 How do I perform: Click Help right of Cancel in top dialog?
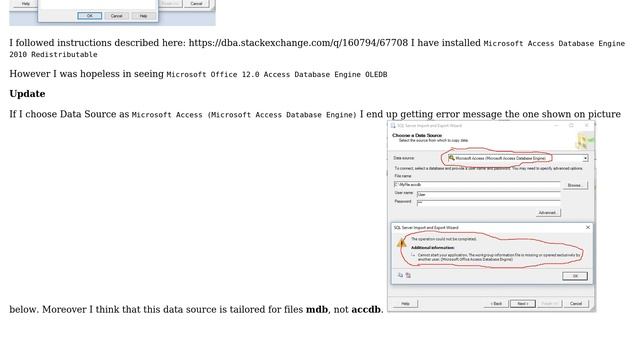143,16
